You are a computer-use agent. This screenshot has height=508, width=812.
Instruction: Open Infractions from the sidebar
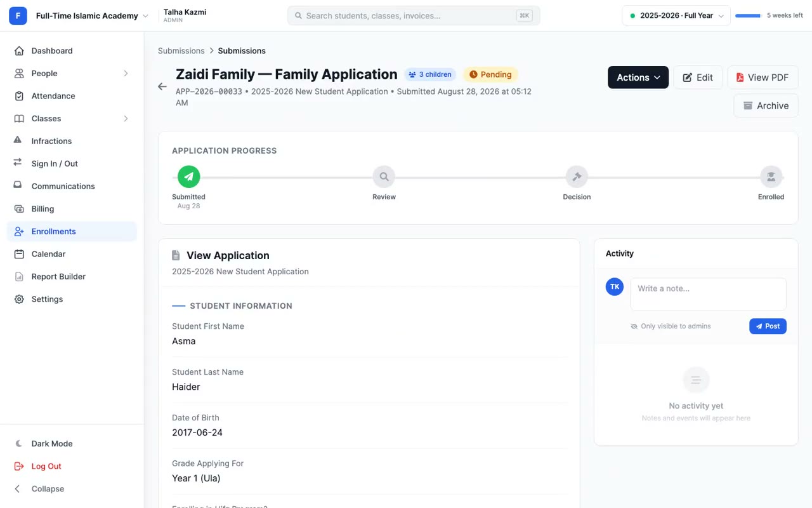72,141
